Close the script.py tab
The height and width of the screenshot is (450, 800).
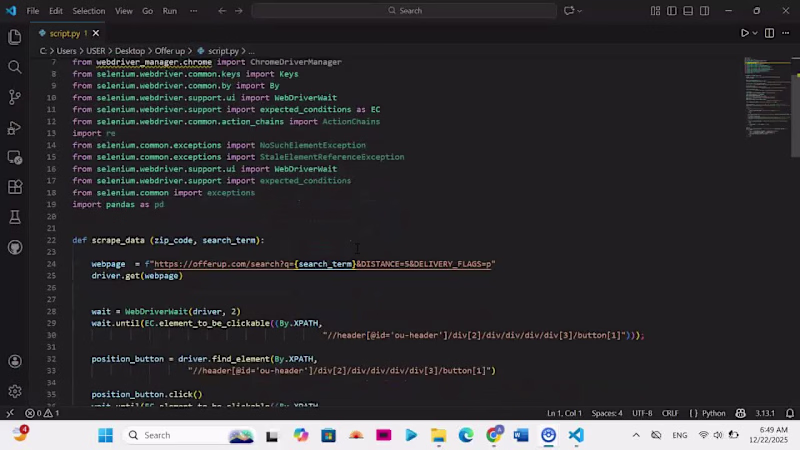[95, 33]
